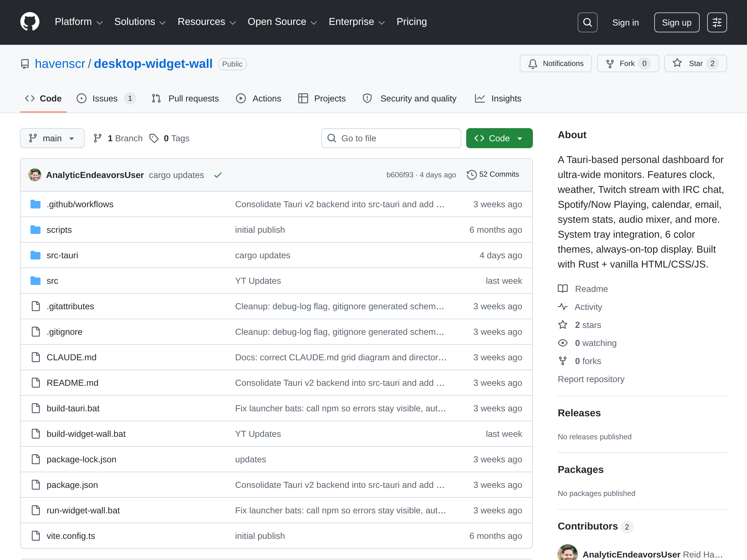Click the Releases heading link
747x560 pixels.
pyautogui.click(x=579, y=413)
